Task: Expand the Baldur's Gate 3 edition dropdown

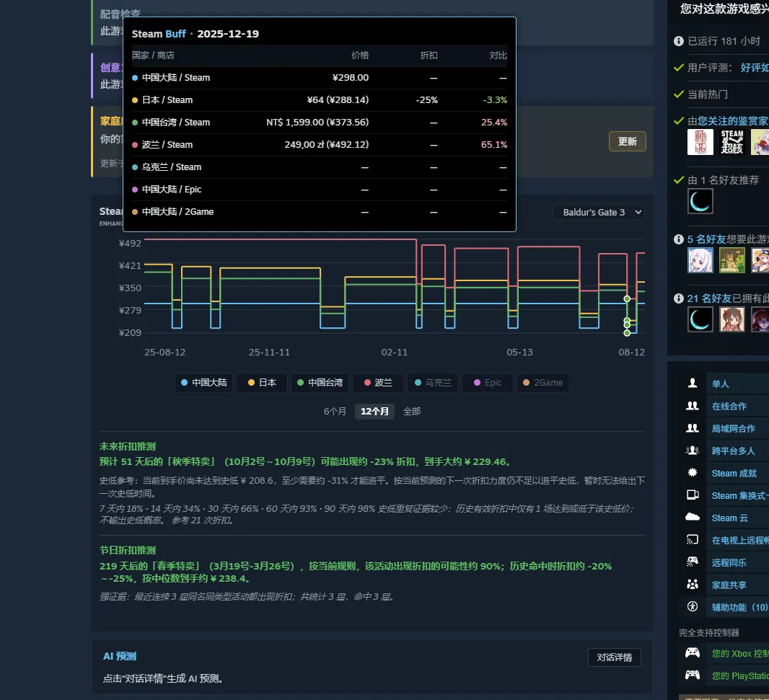Action: (x=598, y=212)
